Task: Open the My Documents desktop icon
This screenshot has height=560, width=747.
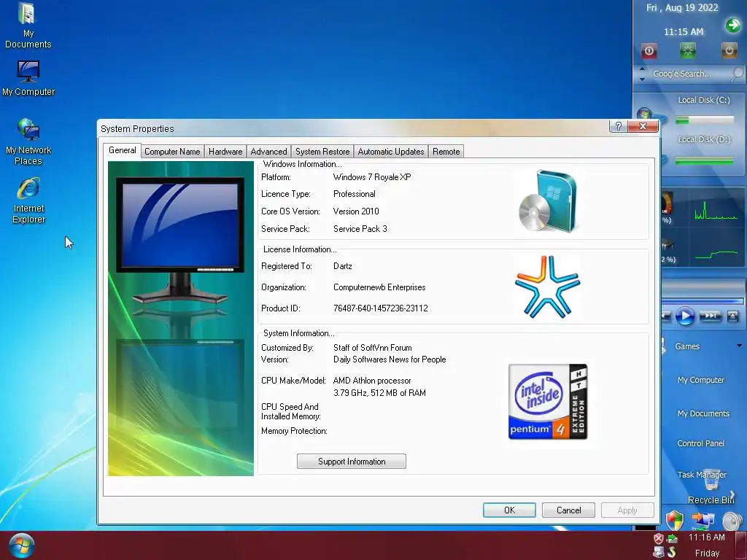Action: (x=28, y=25)
